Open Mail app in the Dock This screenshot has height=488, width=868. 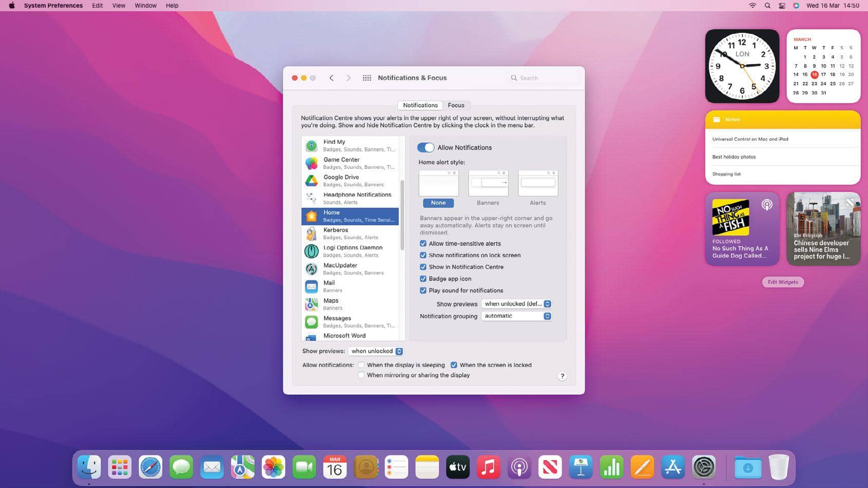tap(212, 467)
